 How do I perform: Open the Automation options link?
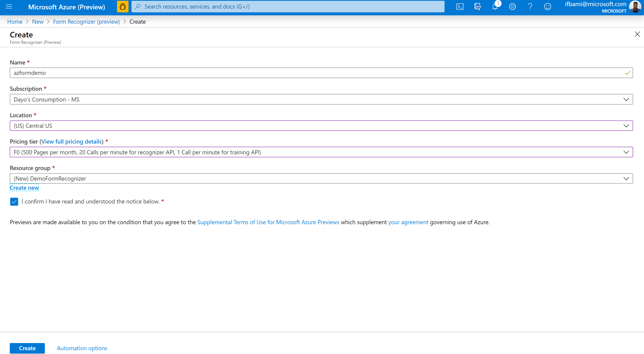coord(82,348)
